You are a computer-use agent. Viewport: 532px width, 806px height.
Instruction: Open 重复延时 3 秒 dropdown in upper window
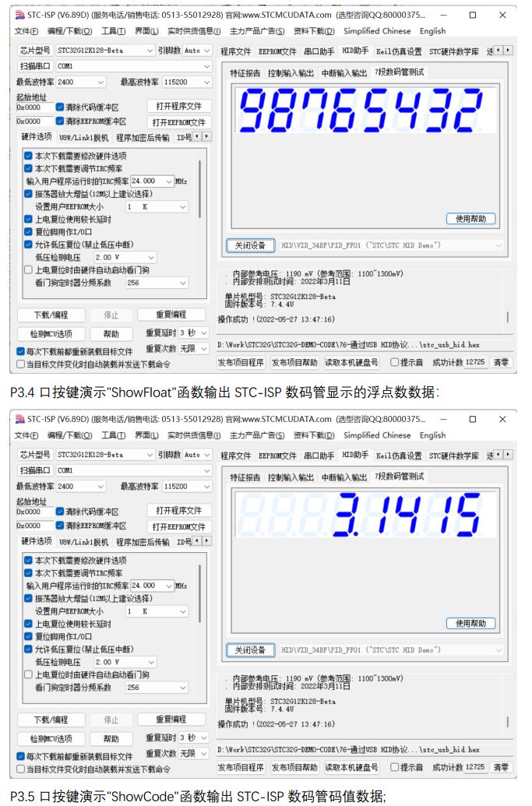pyautogui.click(x=192, y=333)
